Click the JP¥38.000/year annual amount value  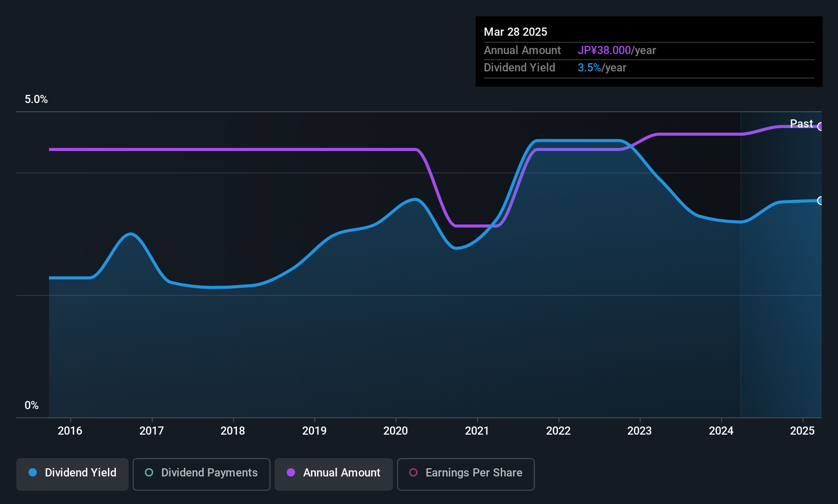(617, 51)
